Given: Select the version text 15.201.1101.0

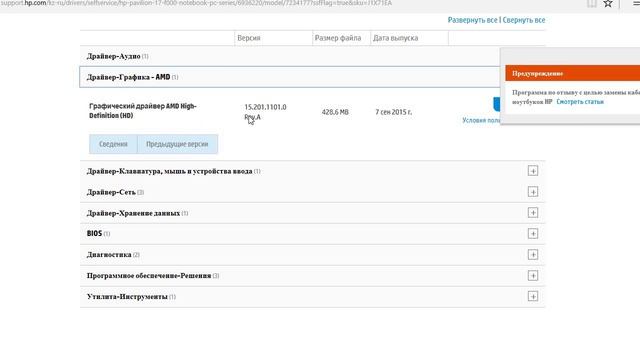Looking at the screenshot, I should point(265,107).
